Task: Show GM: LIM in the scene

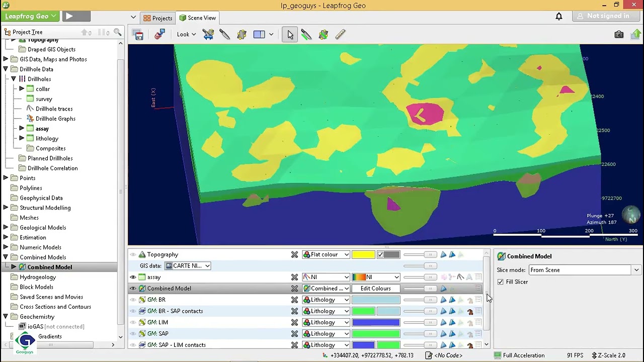Action: [x=133, y=322]
